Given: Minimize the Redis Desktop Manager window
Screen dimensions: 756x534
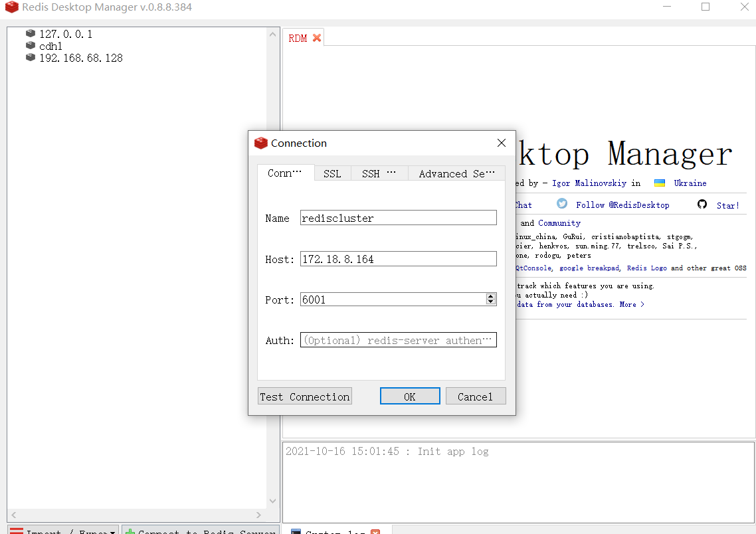Looking at the screenshot, I should pos(667,7).
